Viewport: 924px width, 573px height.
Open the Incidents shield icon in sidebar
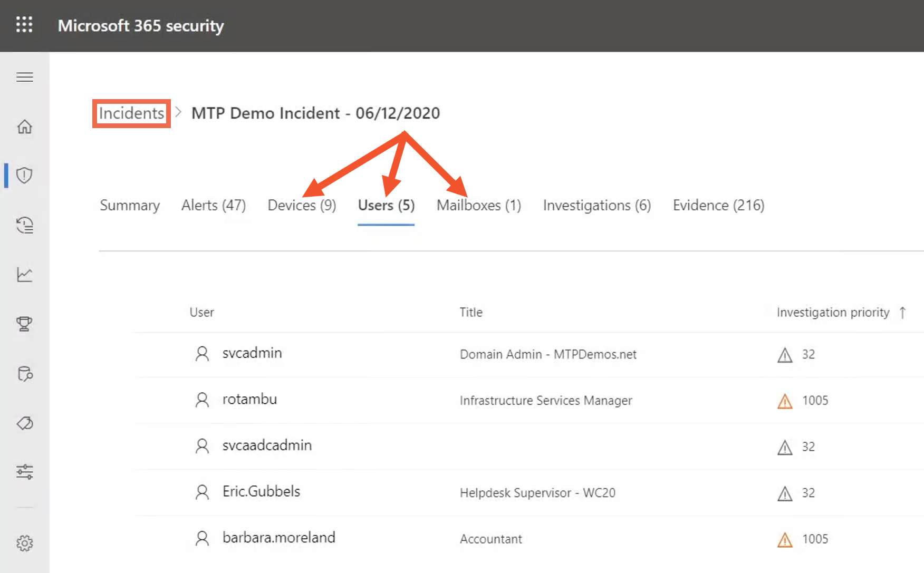25,176
